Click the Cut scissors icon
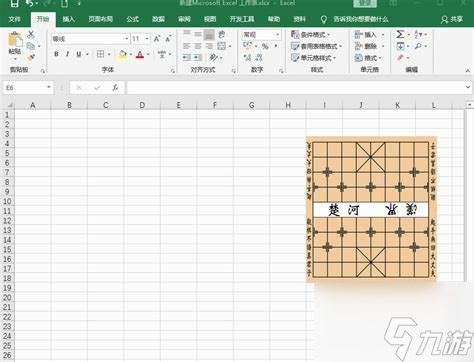 pyautogui.click(x=31, y=34)
